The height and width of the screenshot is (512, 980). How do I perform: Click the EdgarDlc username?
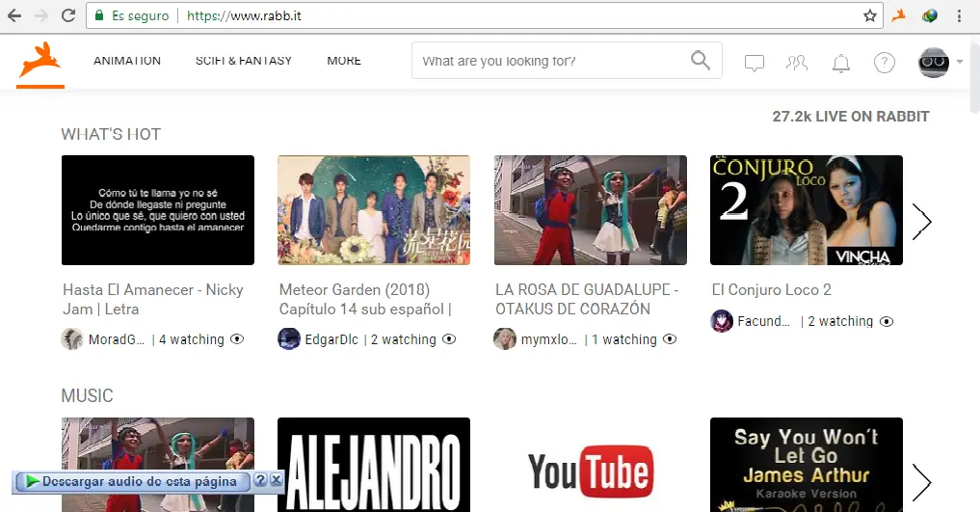pyautogui.click(x=331, y=339)
